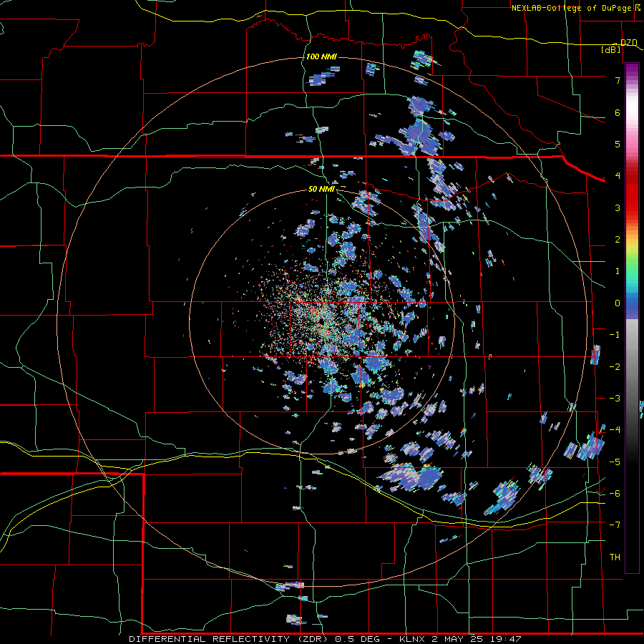Click the KLNX station identifier in the caption
This screenshot has height=644, width=644.
pyautogui.click(x=413, y=639)
